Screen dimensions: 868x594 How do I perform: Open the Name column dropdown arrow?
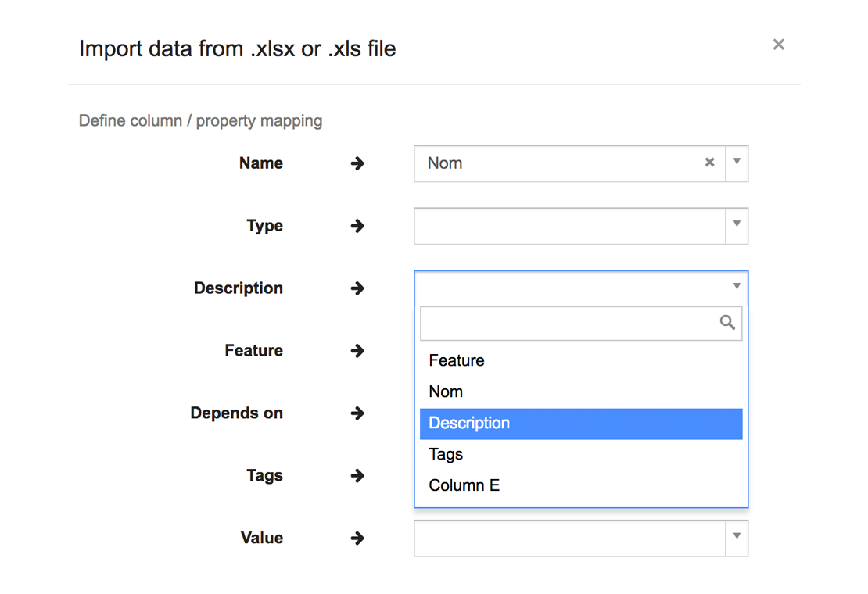(x=737, y=163)
